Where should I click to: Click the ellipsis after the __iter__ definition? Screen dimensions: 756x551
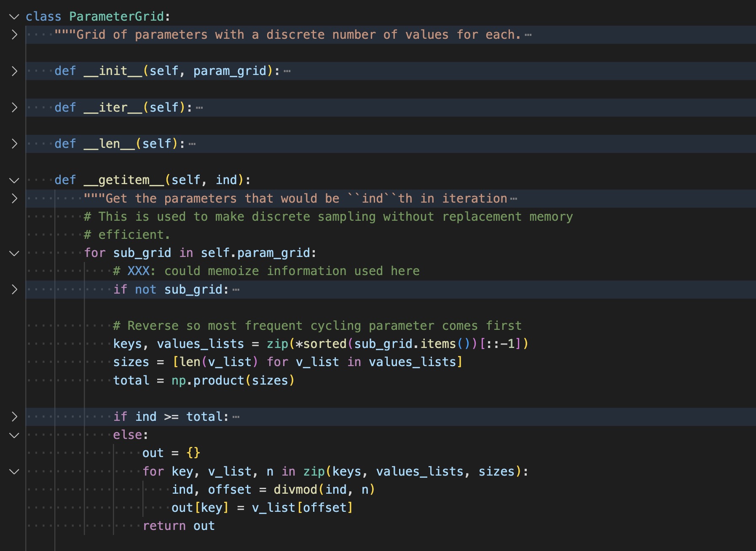pyautogui.click(x=199, y=108)
